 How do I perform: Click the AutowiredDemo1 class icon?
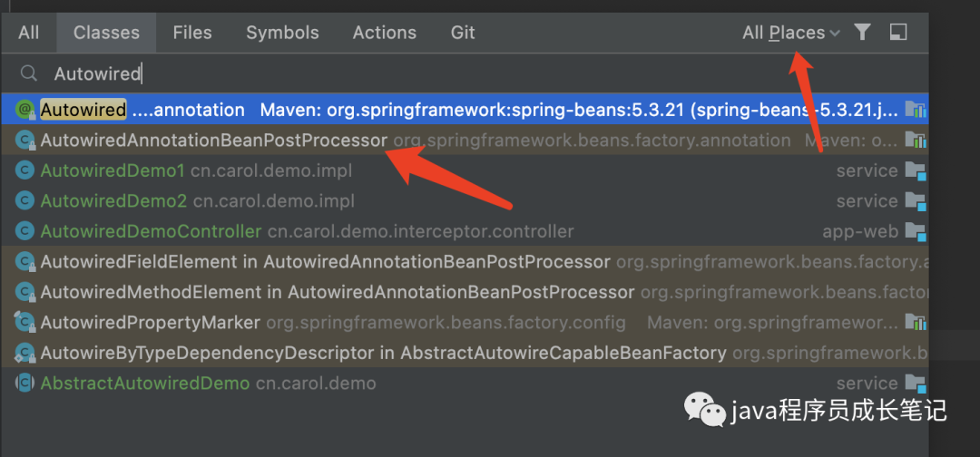tap(25, 170)
